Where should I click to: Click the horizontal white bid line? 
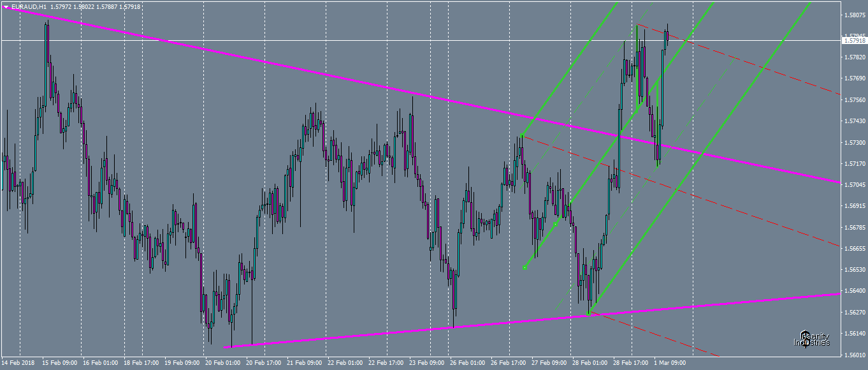[382, 39]
